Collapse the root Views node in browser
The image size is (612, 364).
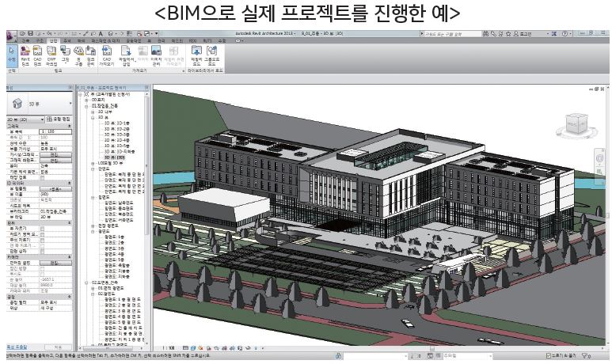coord(82,93)
